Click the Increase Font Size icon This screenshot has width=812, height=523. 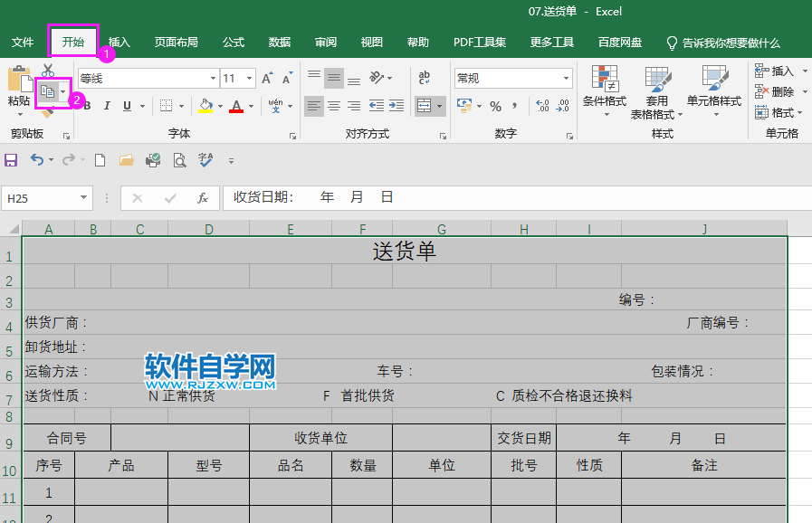point(266,78)
